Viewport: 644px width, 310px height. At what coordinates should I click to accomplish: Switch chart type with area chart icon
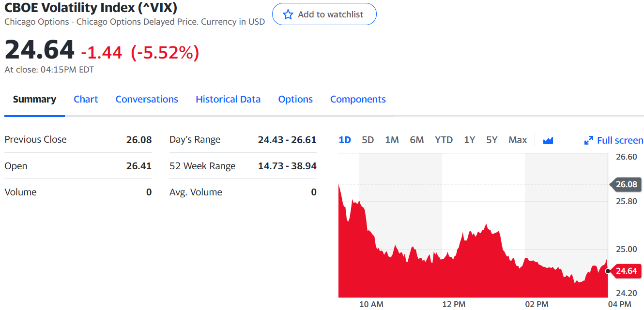click(x=548, y=140)
